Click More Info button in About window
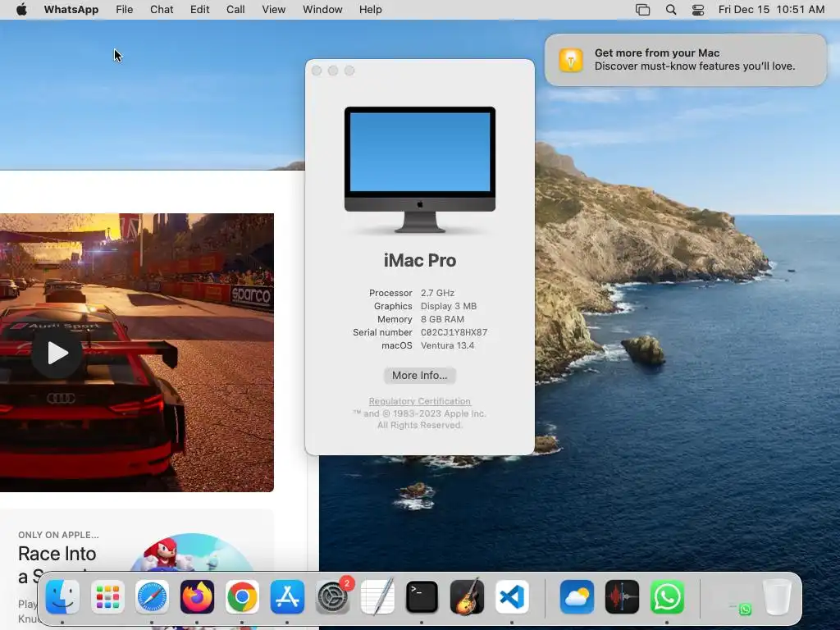The image size is (840, 630). (419, 375)
